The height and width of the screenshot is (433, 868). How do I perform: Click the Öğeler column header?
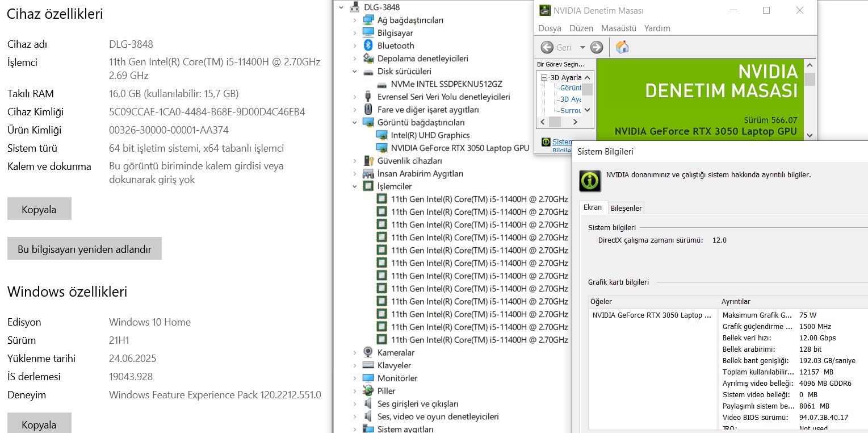(x=653, y=301)
